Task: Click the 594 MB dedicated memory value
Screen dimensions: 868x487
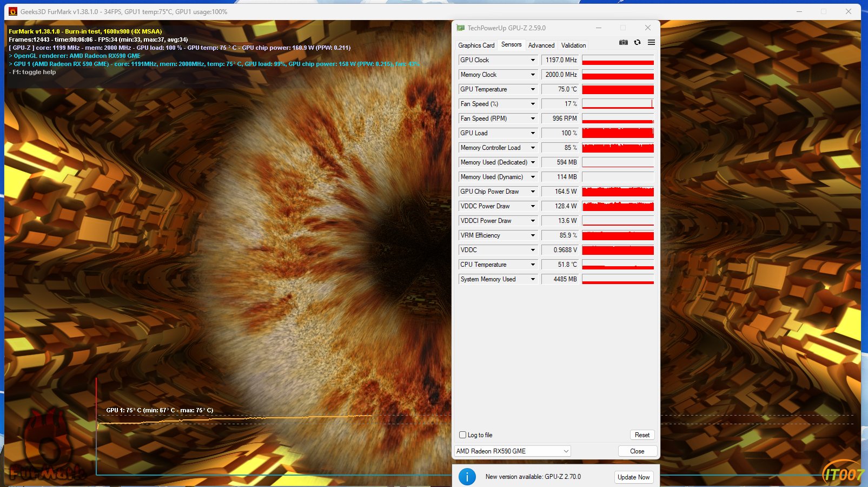Action: [x=560, y=162]
